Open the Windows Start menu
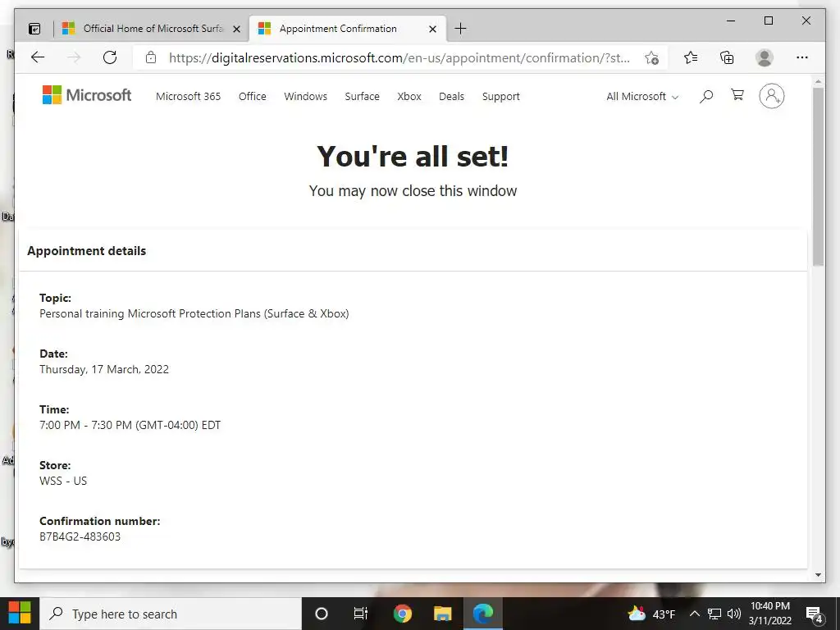This screenshot has height=630, width=840. 20,614
